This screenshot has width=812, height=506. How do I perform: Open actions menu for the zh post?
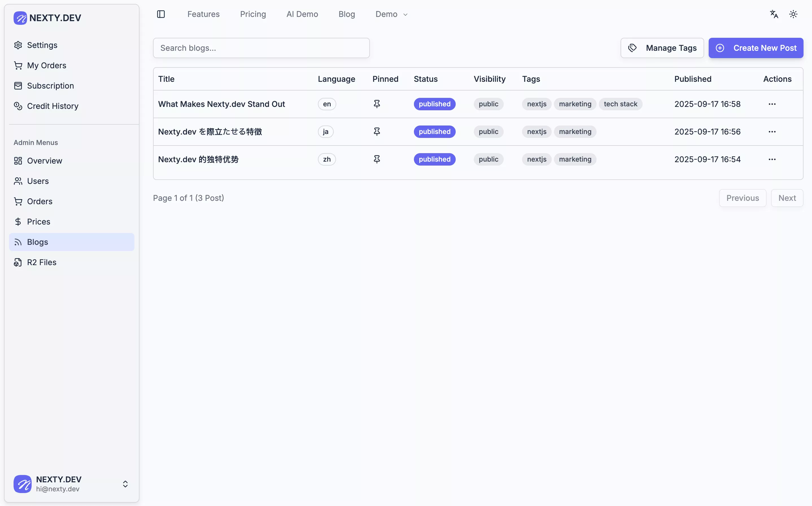click(772, 159)
